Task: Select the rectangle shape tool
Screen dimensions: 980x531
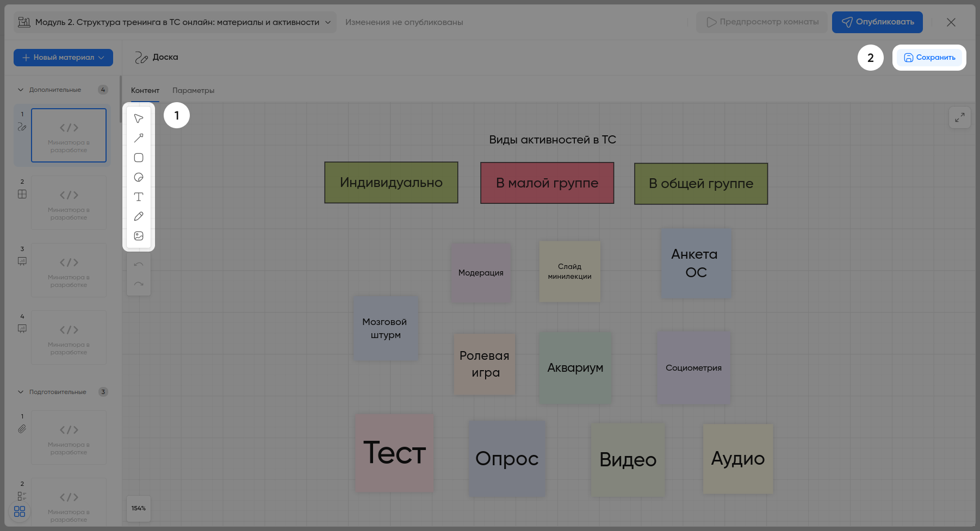Action: click(x=139, y=158)
